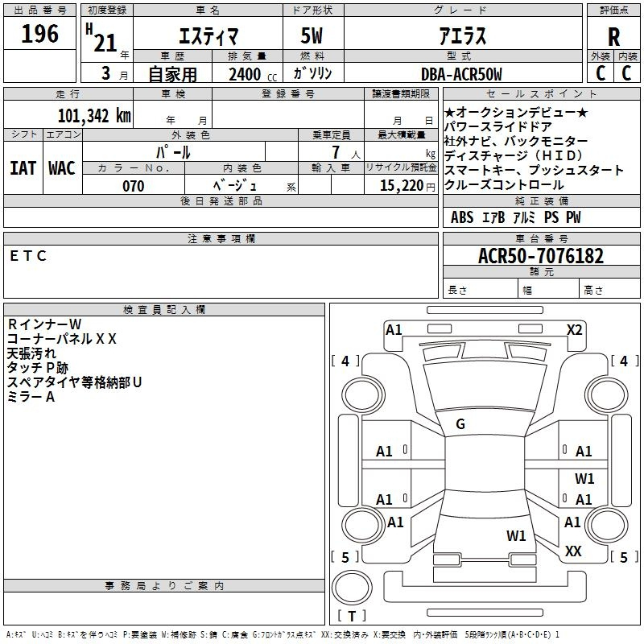This screenshot has width=644, height=644.
Task: Select the スマートキー、プッシュスタート line
Action: pos(534,170)
